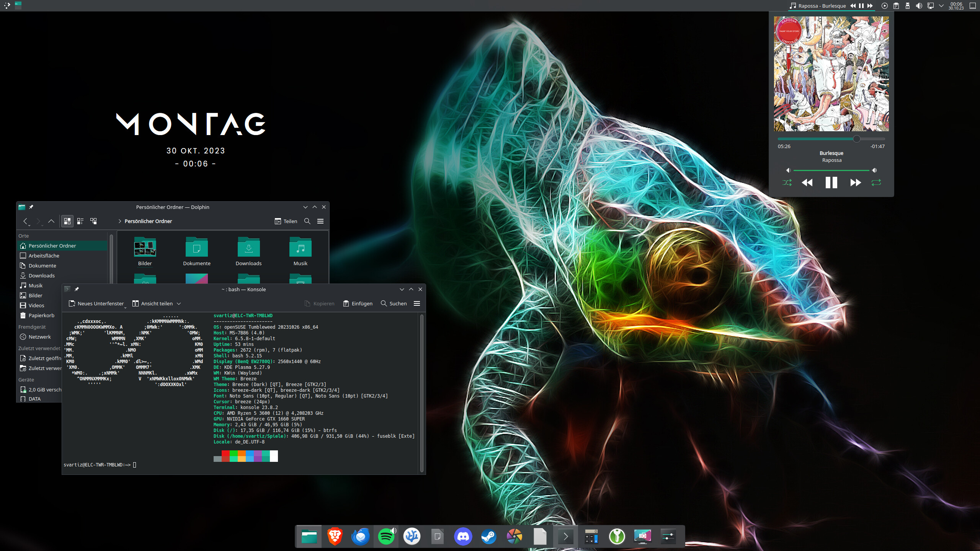Click the Dolphin search magnifier icon

coord(307,221)
